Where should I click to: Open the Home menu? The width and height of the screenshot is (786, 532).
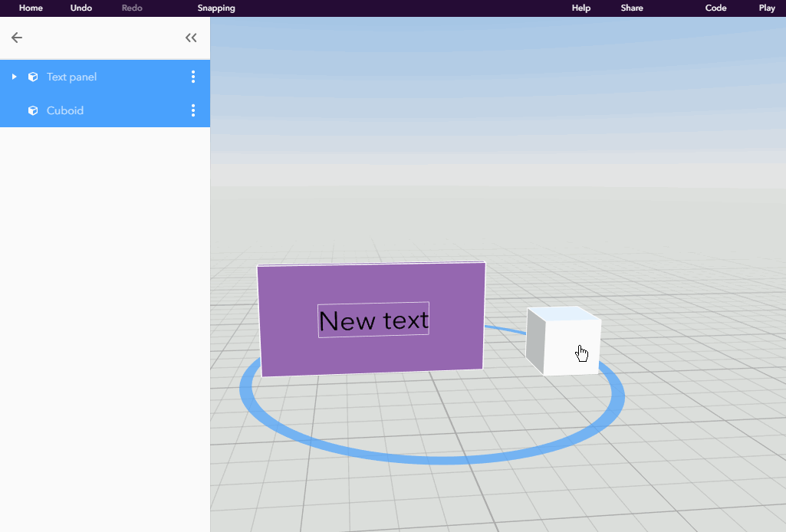[x=31, y=8]
